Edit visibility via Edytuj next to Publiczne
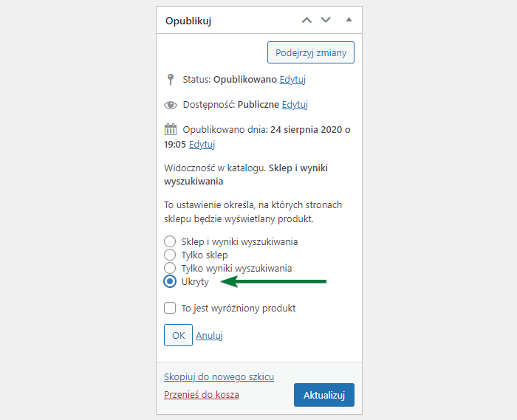Screen dimensions: 517x420 pos(295,104)
